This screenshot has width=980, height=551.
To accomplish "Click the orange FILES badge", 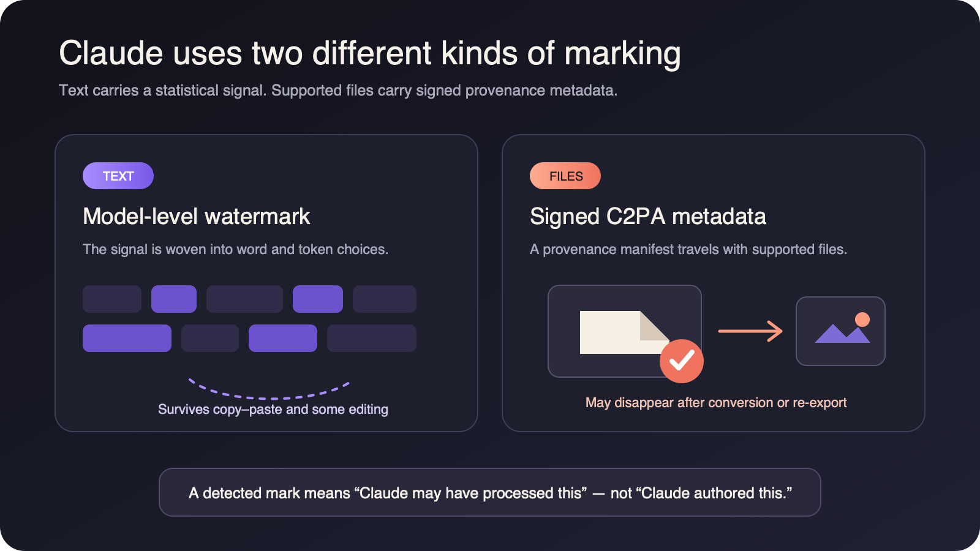I will point(565,176).
